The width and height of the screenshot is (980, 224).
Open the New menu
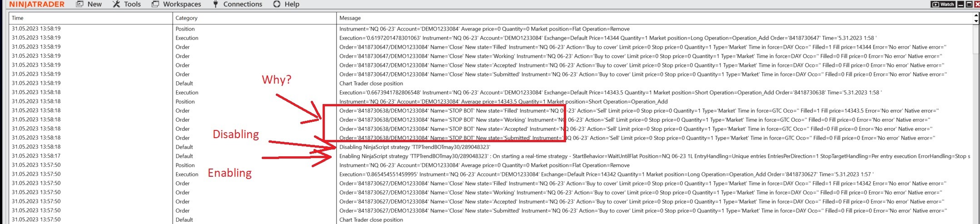pos(89,4)
